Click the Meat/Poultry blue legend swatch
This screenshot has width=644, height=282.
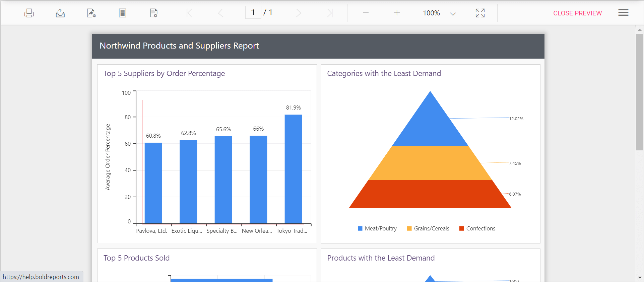pos(360,228)
